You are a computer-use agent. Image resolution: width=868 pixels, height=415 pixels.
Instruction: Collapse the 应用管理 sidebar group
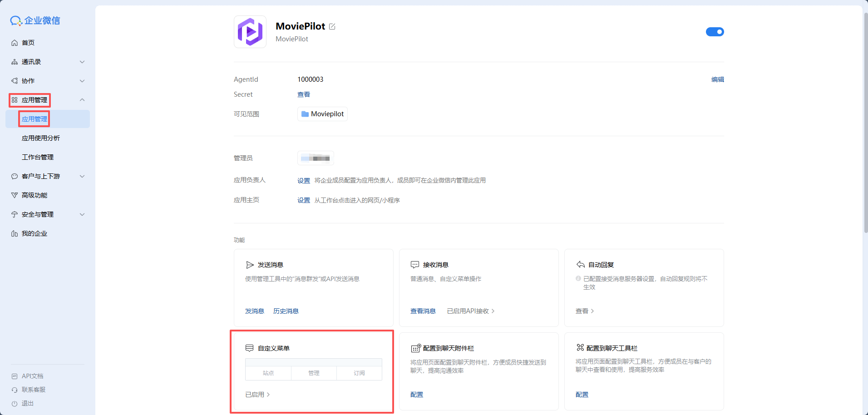(x=82, y=100)
